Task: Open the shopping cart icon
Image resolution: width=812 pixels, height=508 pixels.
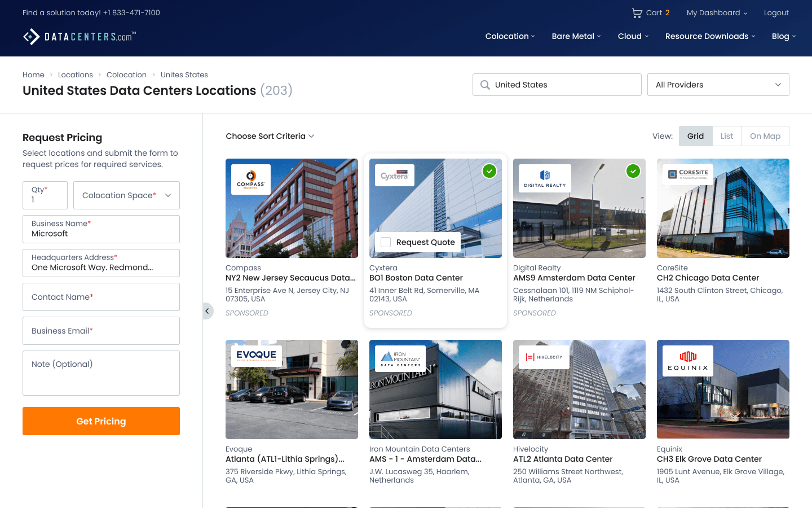Action: point(637,13)
